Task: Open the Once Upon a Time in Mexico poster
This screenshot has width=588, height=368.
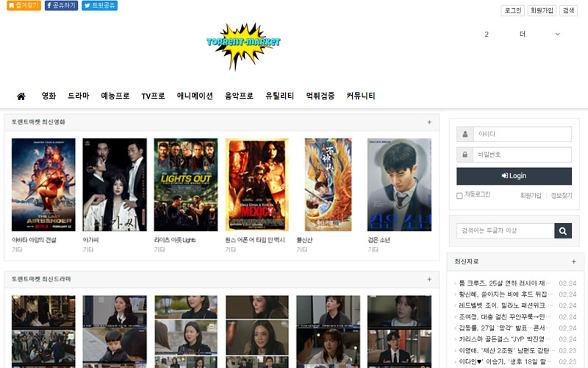Action: tap(257, 185)
